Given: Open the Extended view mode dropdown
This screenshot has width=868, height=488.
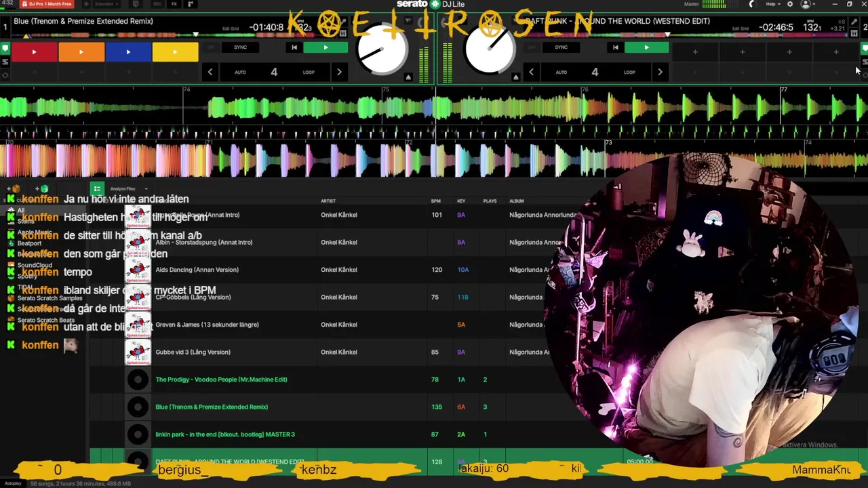Looking at the screenshot, I should pos(106,4).
